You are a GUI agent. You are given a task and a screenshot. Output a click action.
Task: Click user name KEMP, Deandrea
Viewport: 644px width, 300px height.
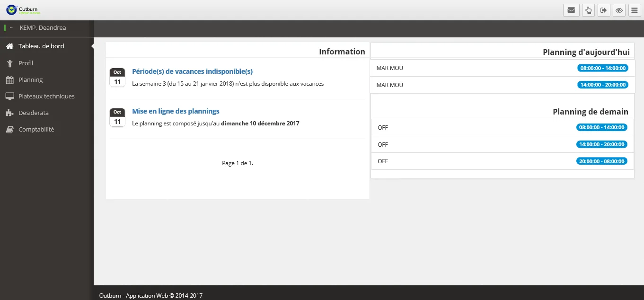click(x=43, y=28)
